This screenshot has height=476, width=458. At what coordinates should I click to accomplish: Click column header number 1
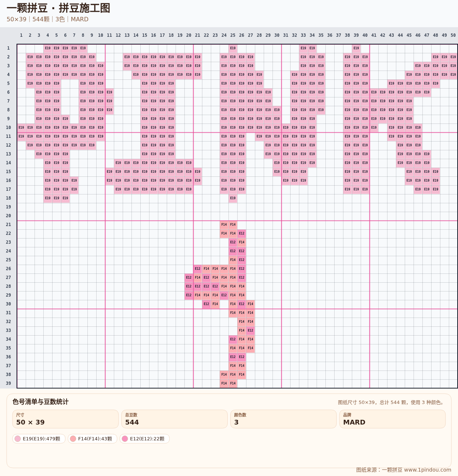(x=21, y=35)
